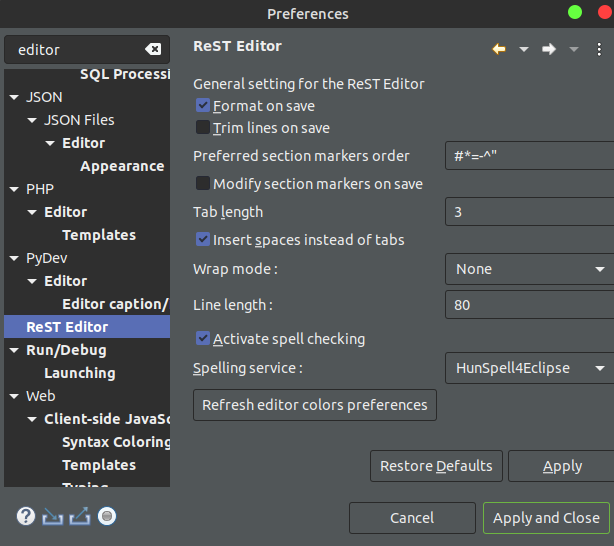Select Templates under PHP Editor
614x546 pixels.
click(99, 235)
